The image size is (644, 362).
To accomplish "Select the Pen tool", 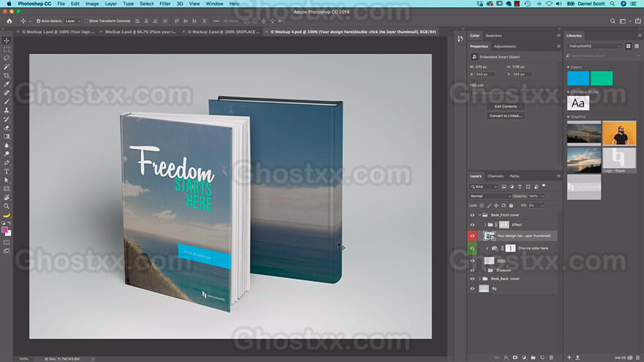I will pyautogui.click(x=7, y=162).
